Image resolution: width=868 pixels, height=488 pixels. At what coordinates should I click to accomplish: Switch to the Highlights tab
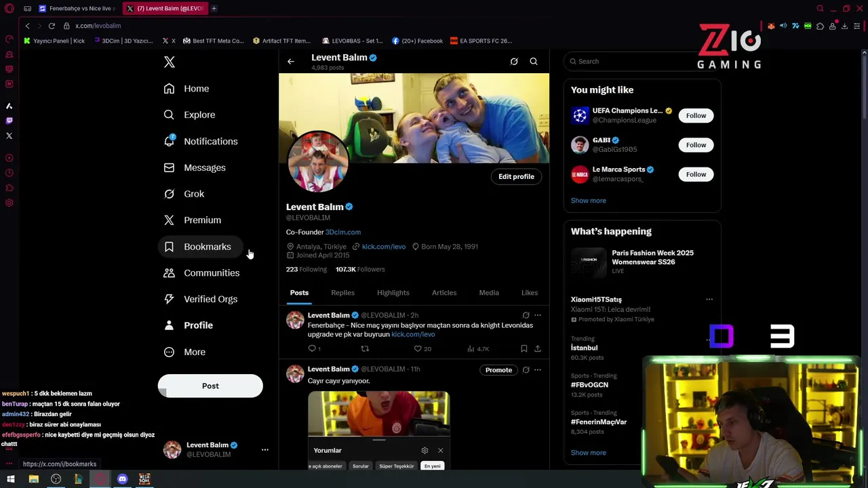pyautogui.click(x=393, y=293)
